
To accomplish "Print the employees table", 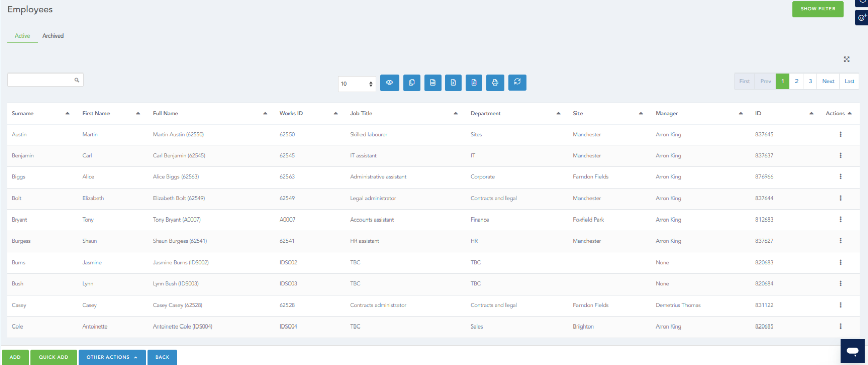I will tap(495, 82).
